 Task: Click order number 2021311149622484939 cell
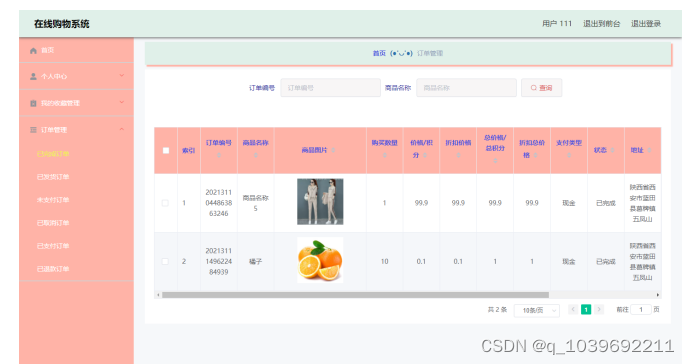pyautogui.click(x=219, y=262)
